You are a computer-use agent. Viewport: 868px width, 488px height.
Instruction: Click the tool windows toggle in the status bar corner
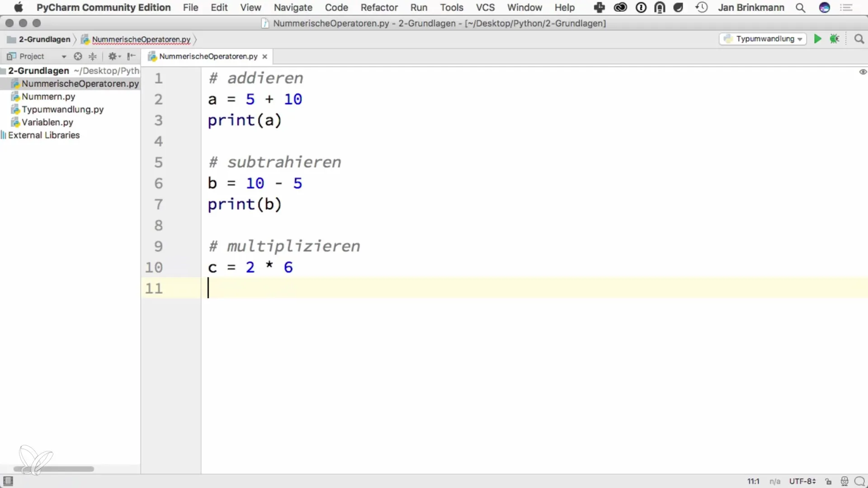[8, 481]
